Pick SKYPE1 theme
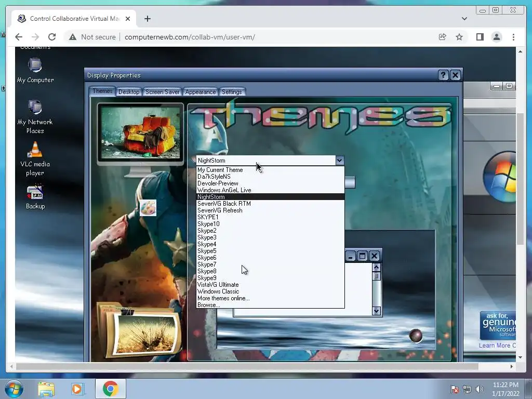Viewport: 532px width, 399px height. [x=270, y=217]
